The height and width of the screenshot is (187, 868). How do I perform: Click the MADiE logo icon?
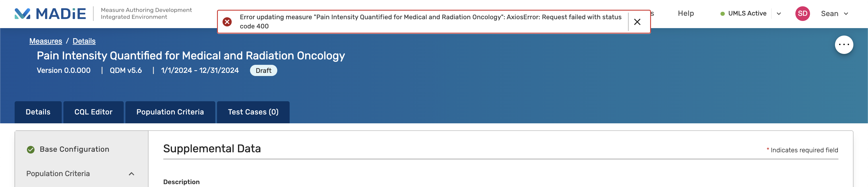pyautogui.click(x=22, y=13)
